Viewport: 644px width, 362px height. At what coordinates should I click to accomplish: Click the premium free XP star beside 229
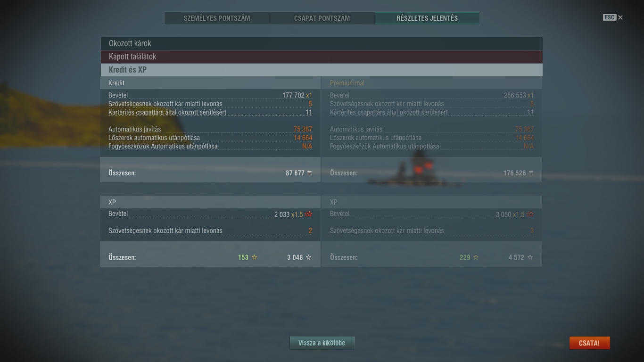coord(476,257)
